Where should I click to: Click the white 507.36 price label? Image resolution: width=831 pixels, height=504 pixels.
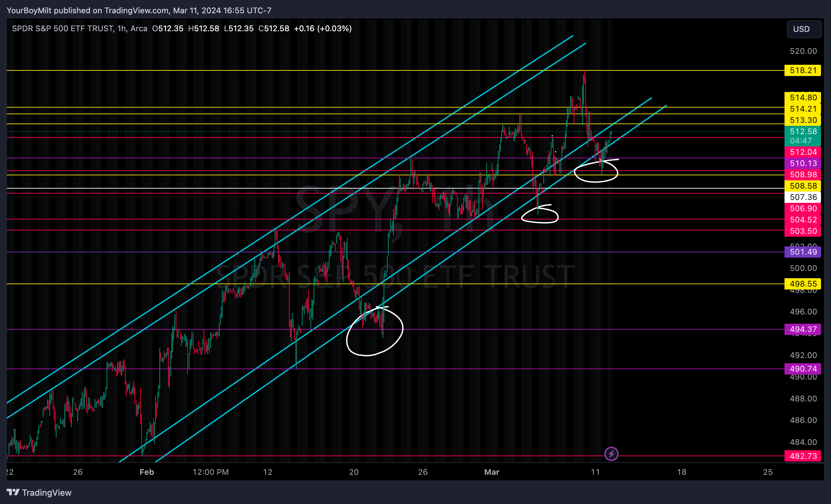pos(803,197)
